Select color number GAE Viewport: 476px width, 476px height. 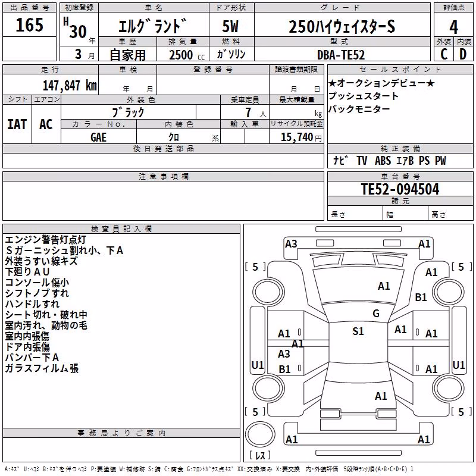[x=98, y=137]
